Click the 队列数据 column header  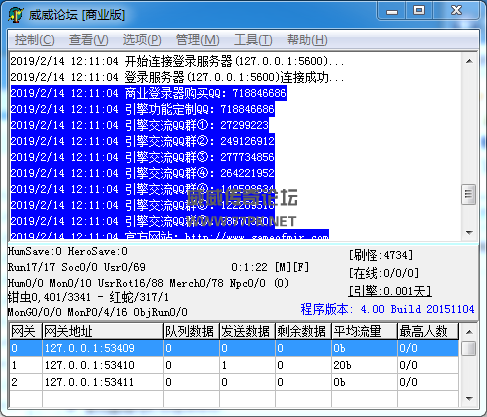point(191,331)
